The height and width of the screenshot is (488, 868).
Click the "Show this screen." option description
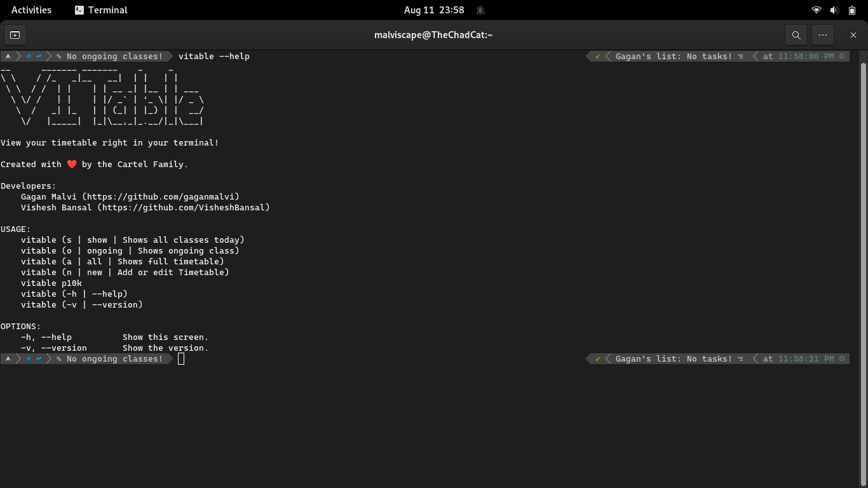pos(166,337)
